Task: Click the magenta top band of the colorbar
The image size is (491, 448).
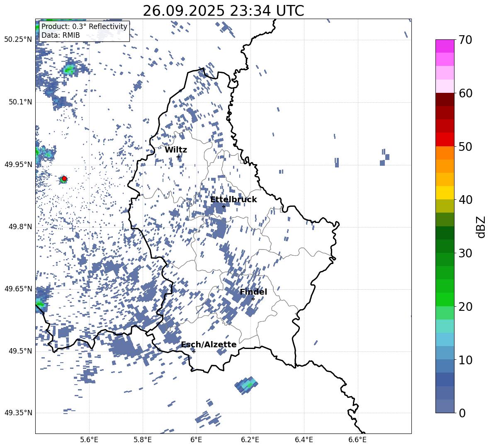Action: pyautogui.click(x=445, y=46)
